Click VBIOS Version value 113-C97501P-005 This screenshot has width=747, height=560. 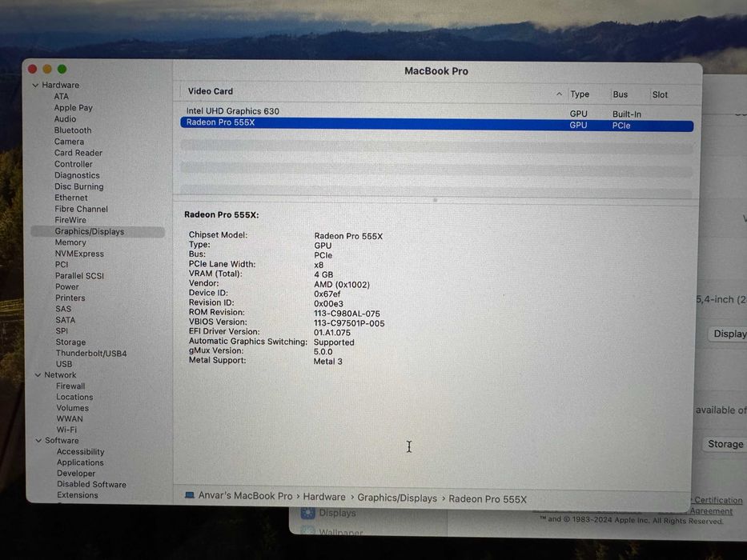pos(349,323)
